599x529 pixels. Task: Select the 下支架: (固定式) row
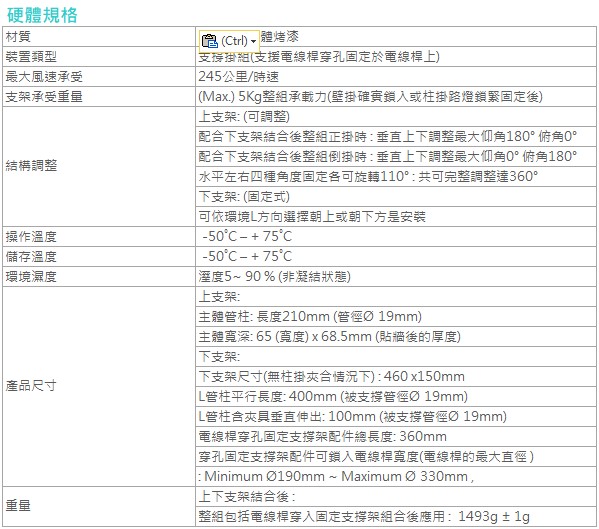tap(396, 197)
